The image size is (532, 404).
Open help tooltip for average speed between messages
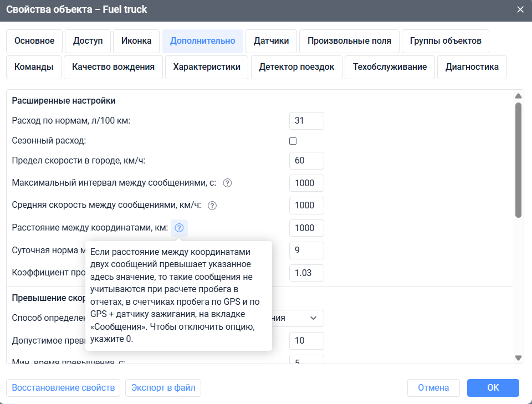(211, 205)
